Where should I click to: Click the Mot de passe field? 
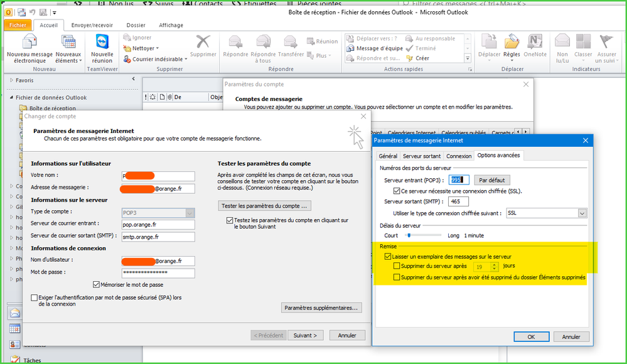pos(158,273)
